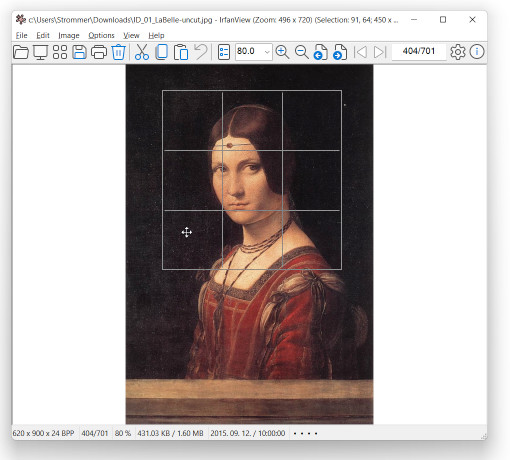Save image with the floppy disk icon
The image size is (510, 460).
coord(79,52)
